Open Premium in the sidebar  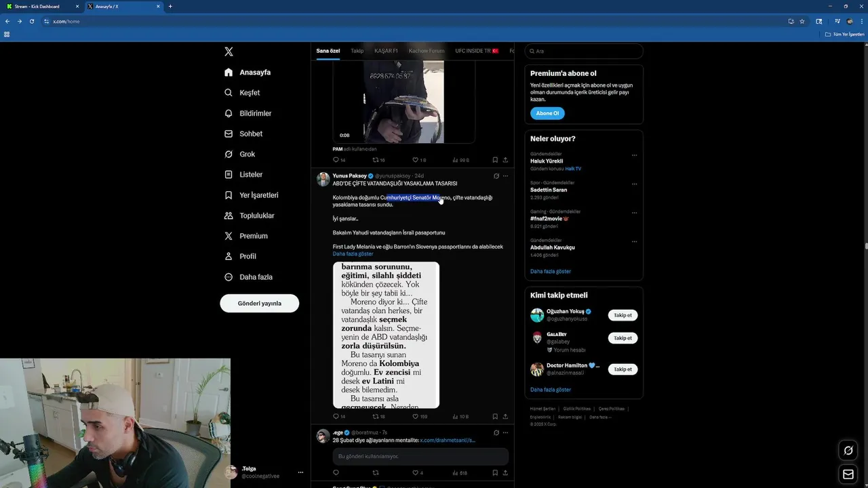245,236
